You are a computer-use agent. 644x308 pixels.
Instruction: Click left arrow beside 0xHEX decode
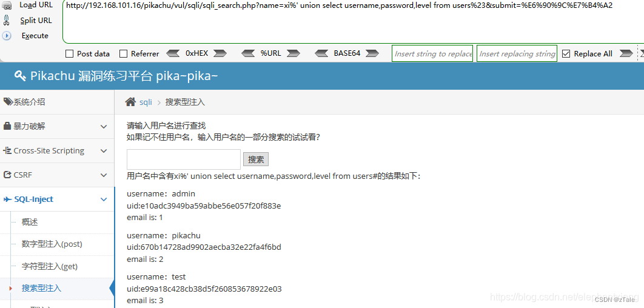click(173, 53)
